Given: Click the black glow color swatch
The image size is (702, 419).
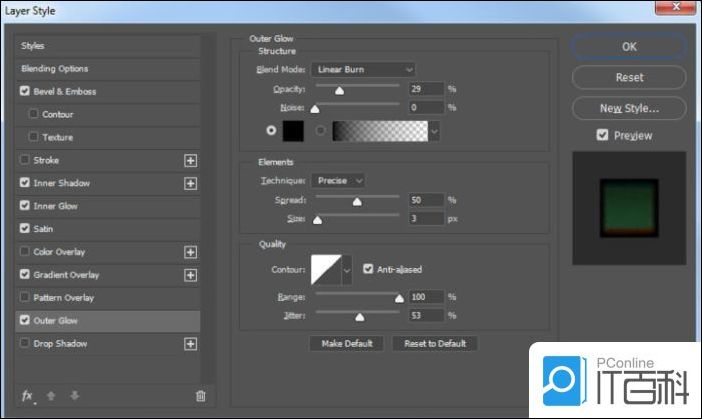Looking at the screenshot, I should 293,131.
